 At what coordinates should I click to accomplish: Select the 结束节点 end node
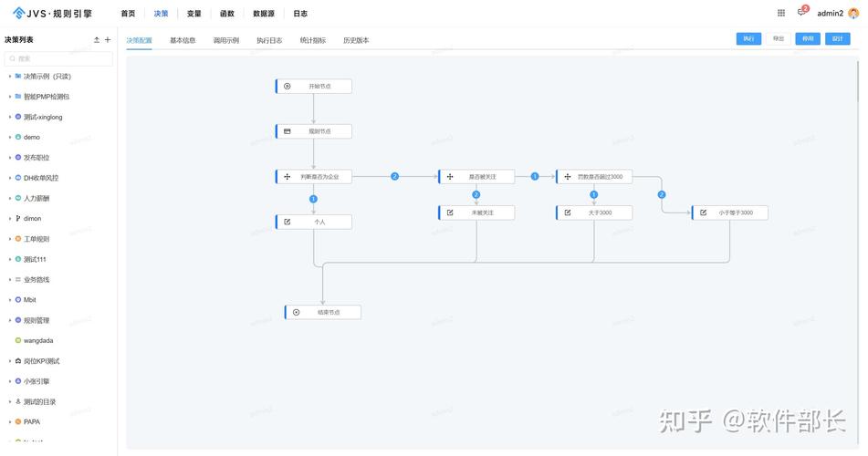pos(323,313)
